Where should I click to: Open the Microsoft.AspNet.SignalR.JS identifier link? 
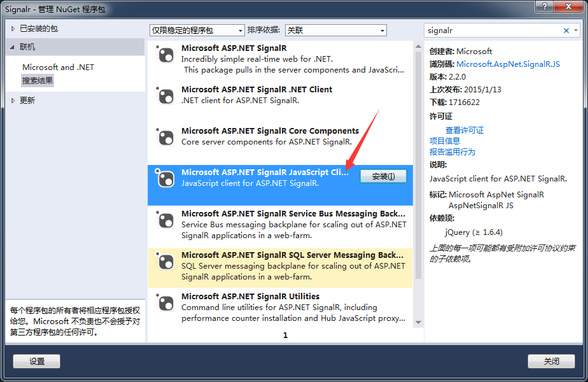[x=508, y=64]
